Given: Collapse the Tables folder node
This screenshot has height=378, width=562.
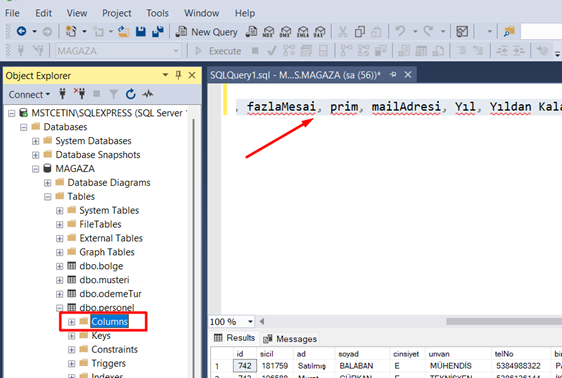Looking at the screenshot, I should [48, 197].
